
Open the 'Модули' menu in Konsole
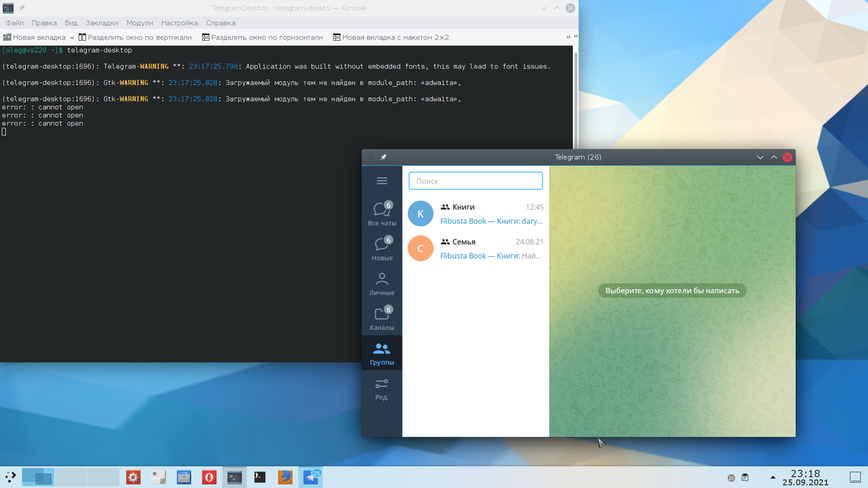click(140, 23)
